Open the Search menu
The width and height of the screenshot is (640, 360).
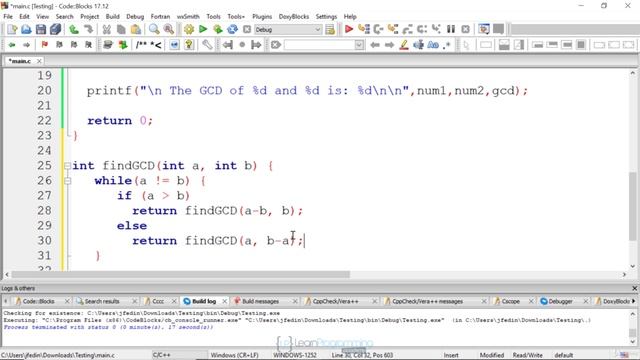tap(64, 16)
